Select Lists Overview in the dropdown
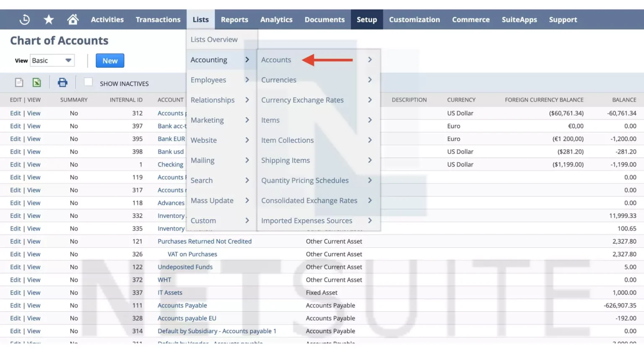This screenshot has height=362, width=644. (214, 39)
